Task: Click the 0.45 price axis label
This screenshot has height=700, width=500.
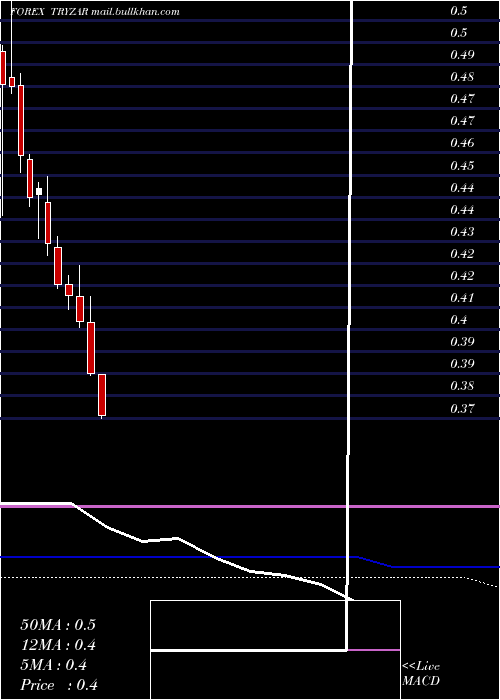Action: pos(462,166)
